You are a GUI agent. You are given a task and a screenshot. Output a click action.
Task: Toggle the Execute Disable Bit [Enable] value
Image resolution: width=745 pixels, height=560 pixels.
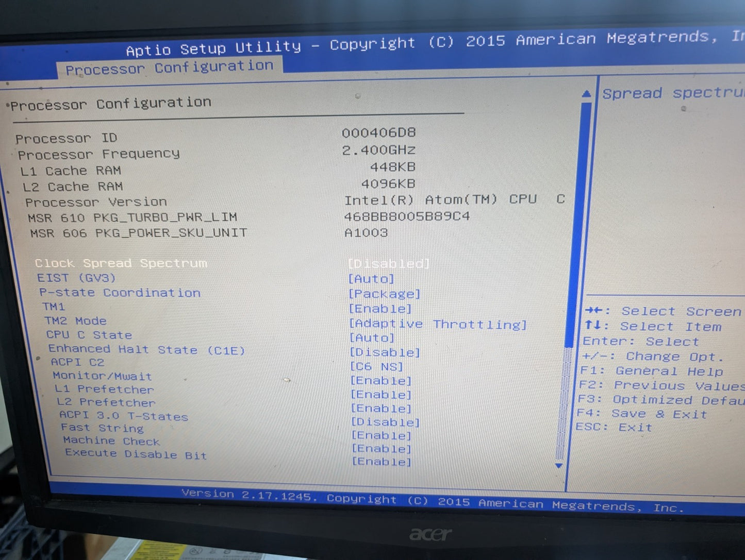pyautogui.click(x=382, y=462)
